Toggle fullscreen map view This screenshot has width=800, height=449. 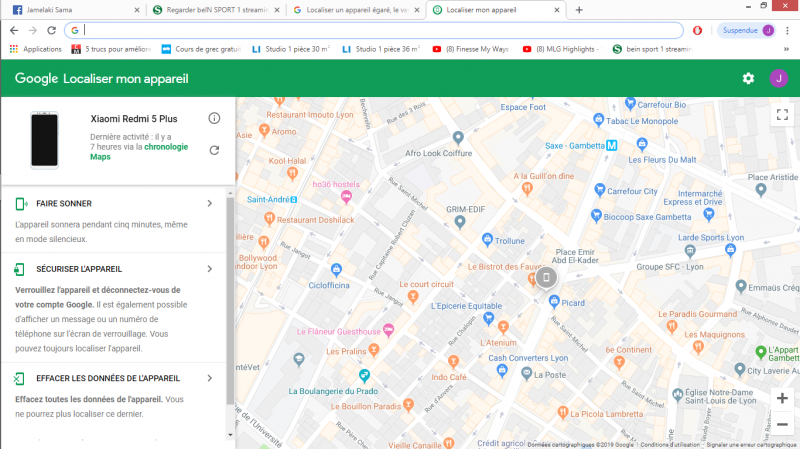point(782,114)
